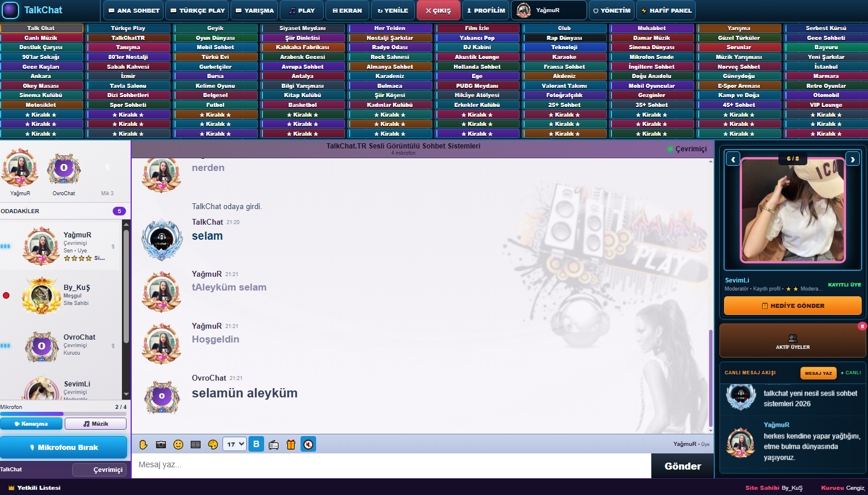Open the PLAY music tab
Image resolution: width=868 pixels, height=495 pixels.
pyautogui.click(x=302, y=10)
